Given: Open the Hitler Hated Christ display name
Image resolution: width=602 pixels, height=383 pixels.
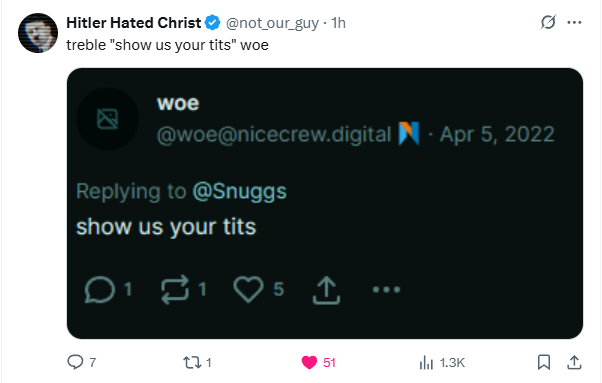Looking at the screenshot, I should pyautogui.click(x=134, y=23).
